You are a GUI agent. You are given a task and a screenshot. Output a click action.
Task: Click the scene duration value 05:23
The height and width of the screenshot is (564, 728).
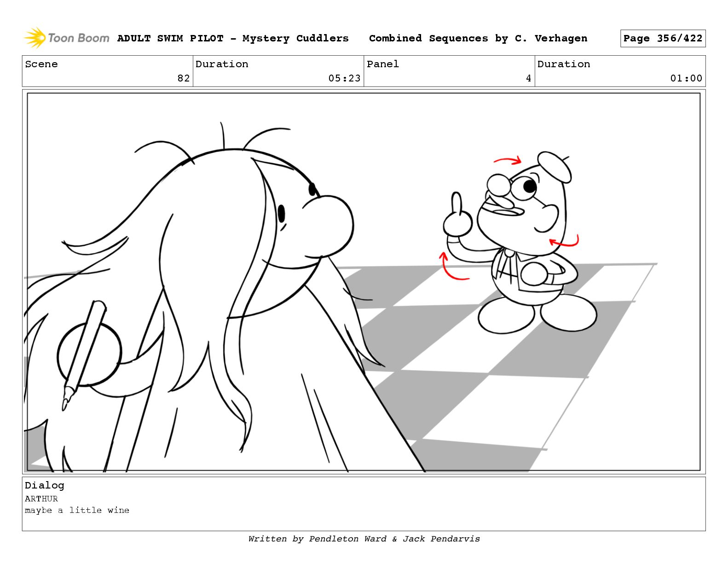point(344,78)
